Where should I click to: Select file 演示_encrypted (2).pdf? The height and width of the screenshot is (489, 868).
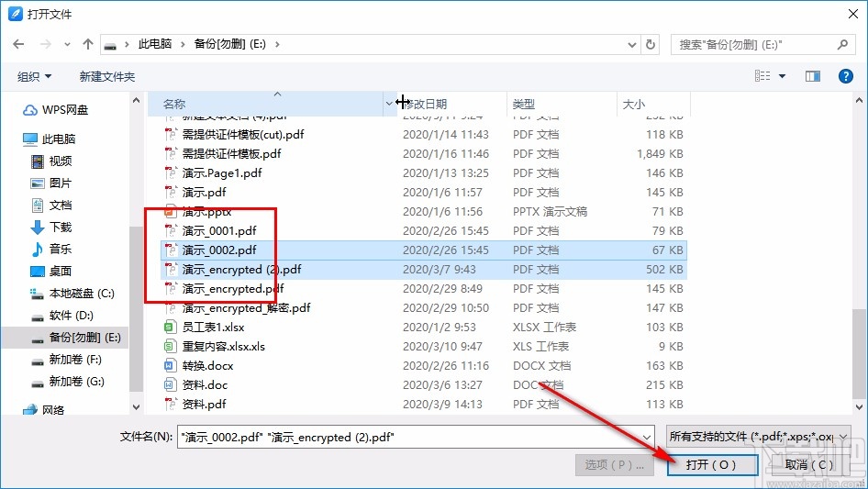[241, 270]
